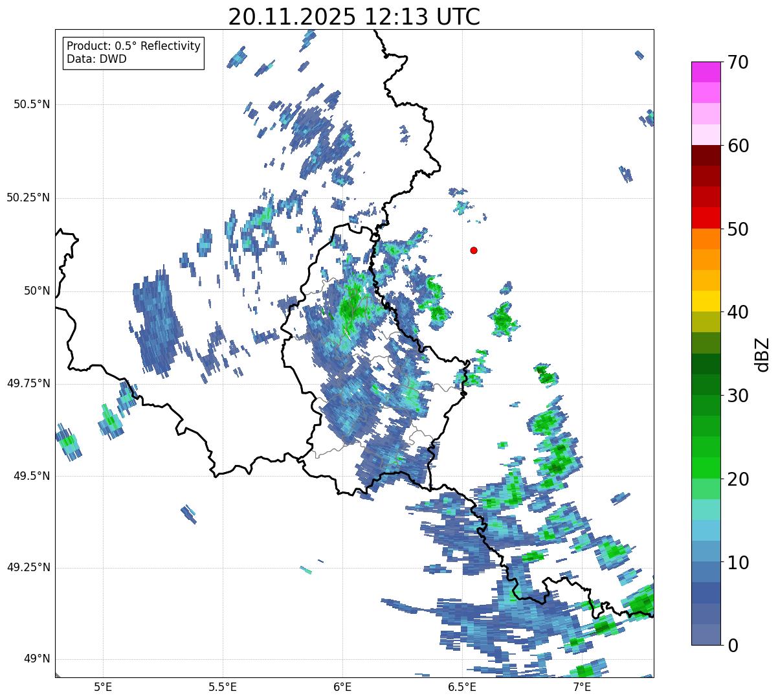
Task: Click the '49.5°N' latitude label
Action: [x=32, y=476]
